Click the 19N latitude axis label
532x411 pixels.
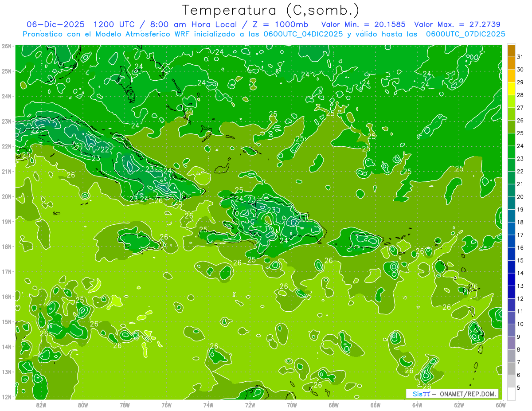pyautogui.click(x=6, y=221)
